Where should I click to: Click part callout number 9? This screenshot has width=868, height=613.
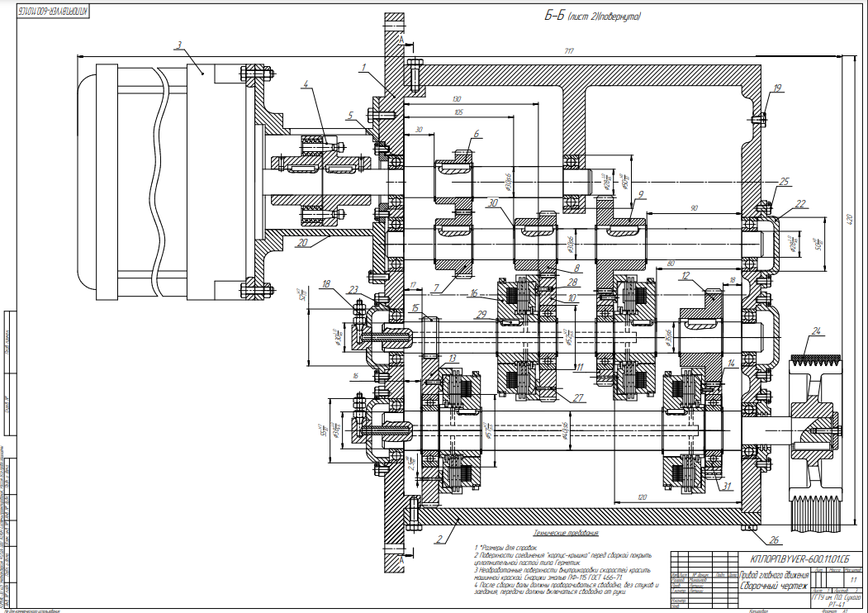[x=641, y=194]
